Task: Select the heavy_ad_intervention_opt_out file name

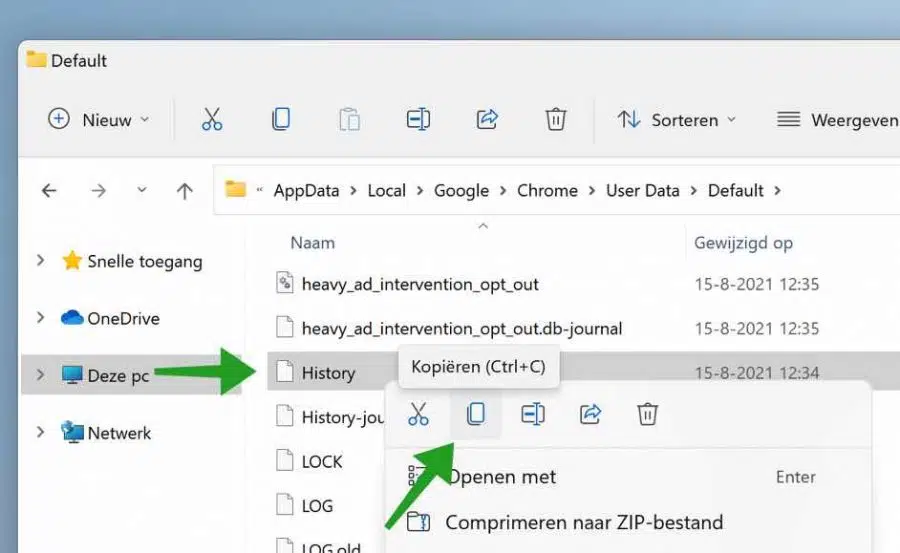Action: 420,284
